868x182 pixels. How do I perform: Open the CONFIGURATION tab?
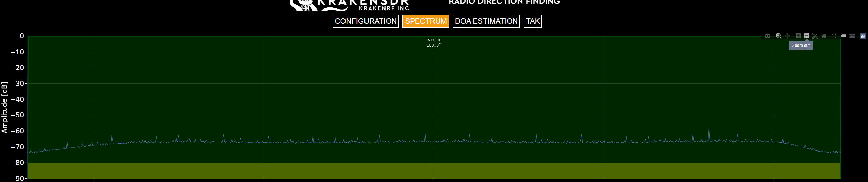366,21
